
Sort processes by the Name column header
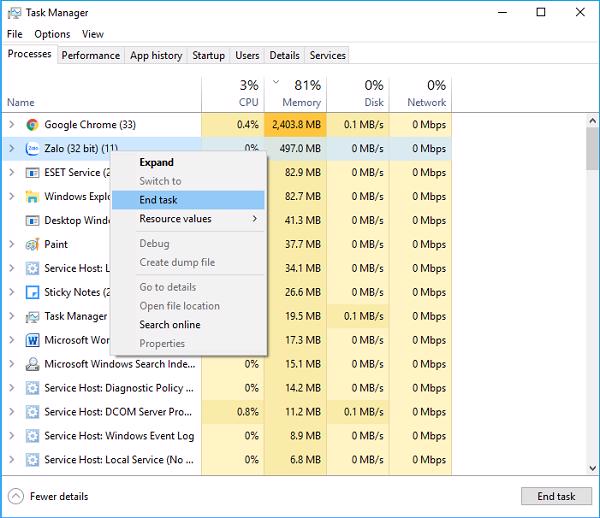click(x=101, y=94)
